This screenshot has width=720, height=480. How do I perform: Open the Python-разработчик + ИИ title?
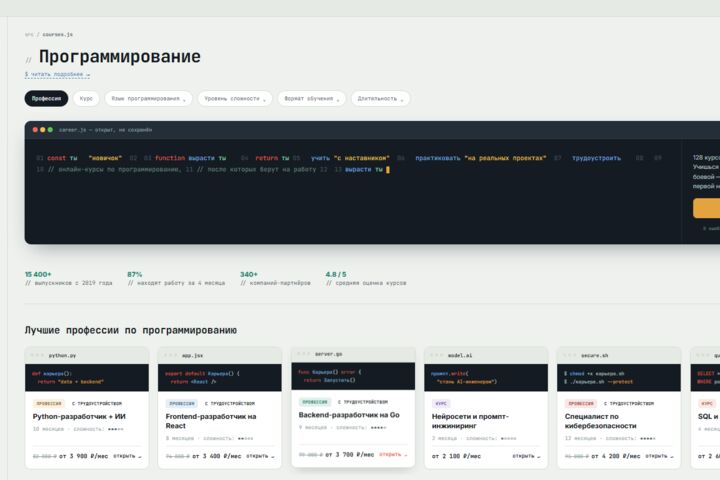click(79, 417)
